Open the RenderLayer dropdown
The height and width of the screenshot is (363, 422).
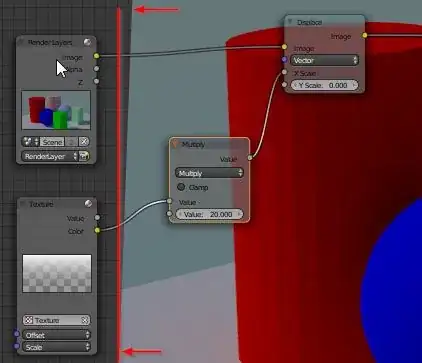click(x=50, y=156)
